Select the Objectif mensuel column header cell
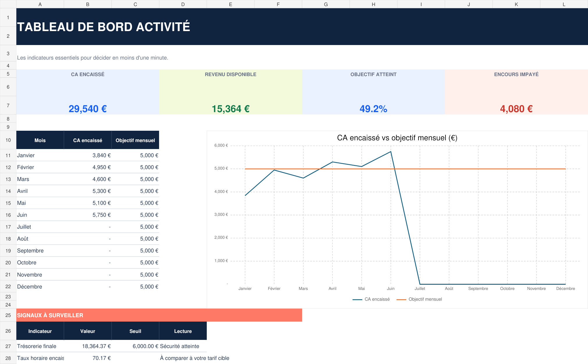Viewport: 588px width, 364px height. point(135,140)
